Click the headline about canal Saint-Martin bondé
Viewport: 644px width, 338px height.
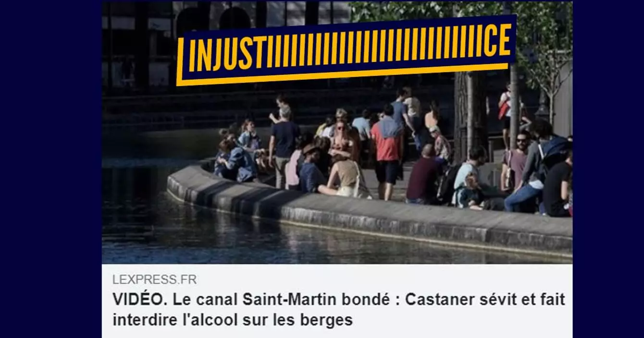[338, 310]
